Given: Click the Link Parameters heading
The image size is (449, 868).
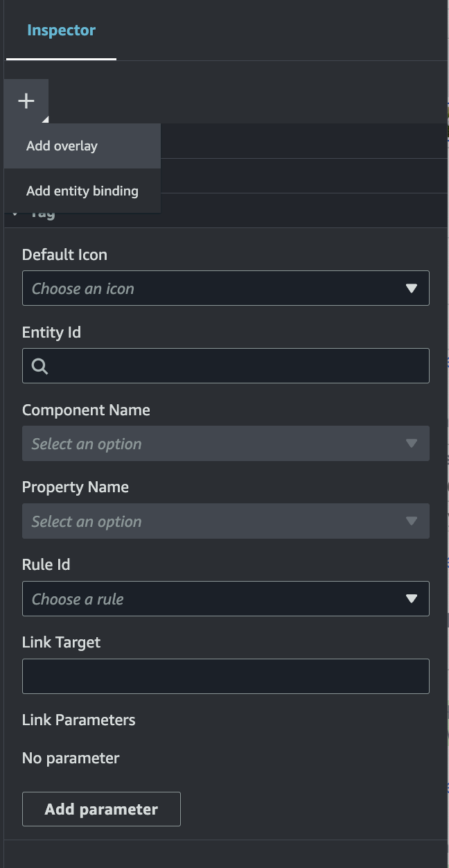Looking at the screenshot, I should [x=78, y=720].
